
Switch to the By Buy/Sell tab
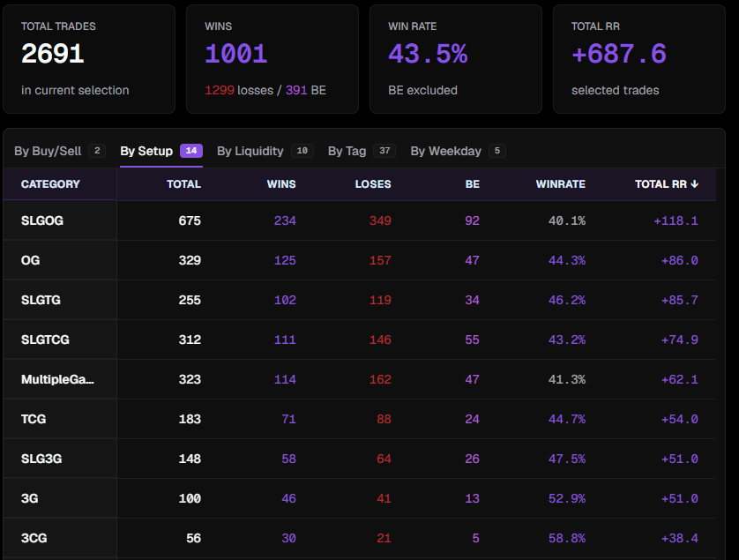point(60,151)
